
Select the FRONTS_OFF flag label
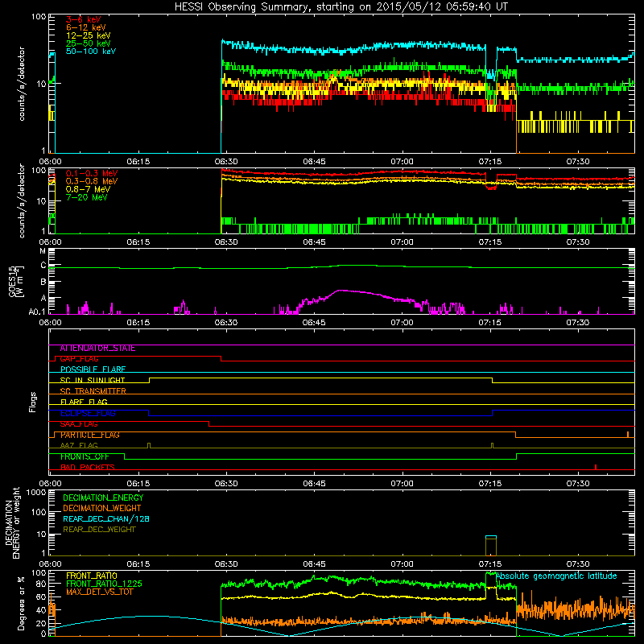[x=85, y=456]
